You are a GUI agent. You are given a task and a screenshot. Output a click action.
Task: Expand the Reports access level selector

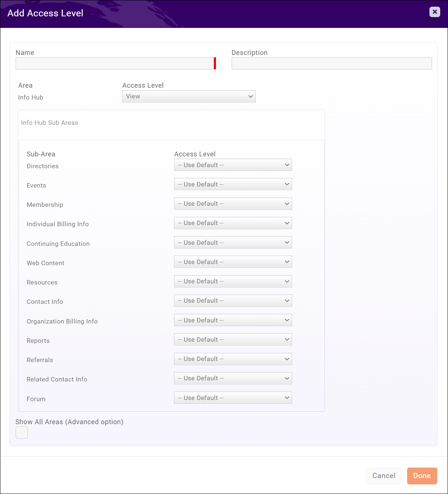pos(233,339)
